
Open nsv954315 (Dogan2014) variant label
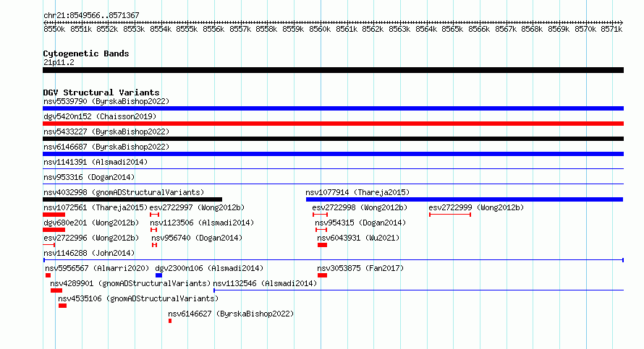point(360,223)
